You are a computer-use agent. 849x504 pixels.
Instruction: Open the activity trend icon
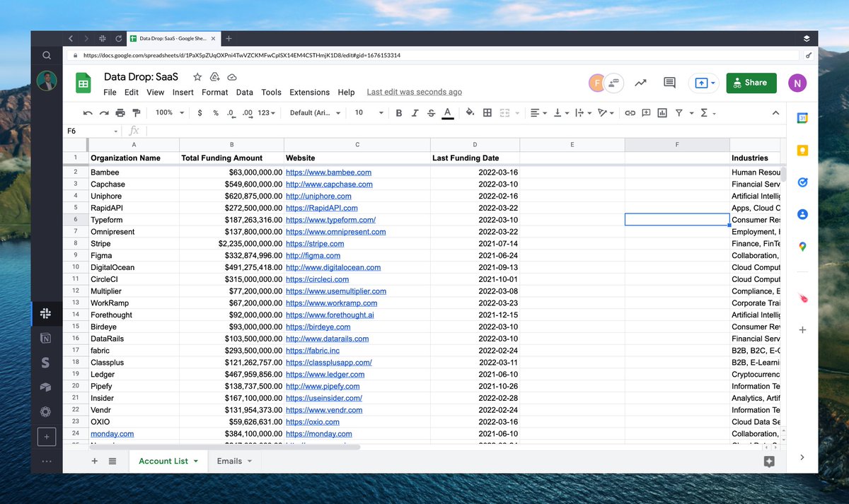pyautogui.click(x=640, y=83)
